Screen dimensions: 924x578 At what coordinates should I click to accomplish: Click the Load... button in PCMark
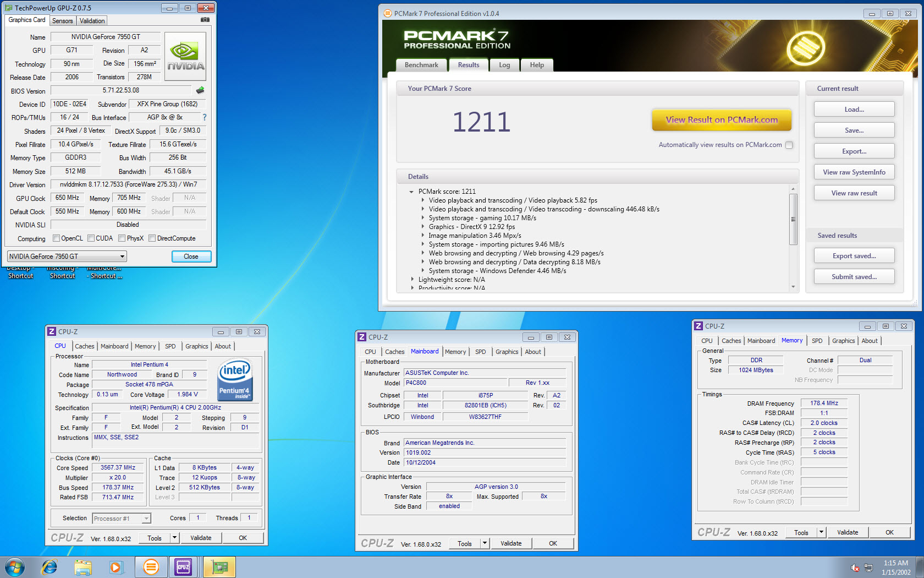(x=854, y=110)
